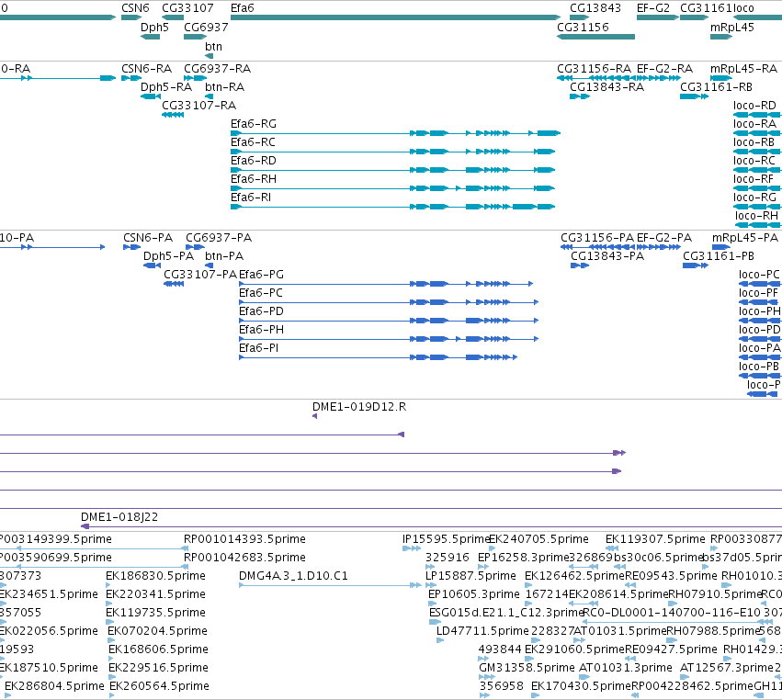Select transcript Efa6-RC
Screen dimensions: 782x700
pos(253,142)
